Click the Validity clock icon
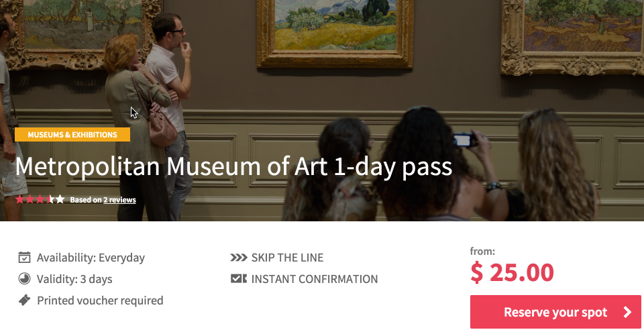The height and width of the screenshot is (336, 644). tap(24, 279)
